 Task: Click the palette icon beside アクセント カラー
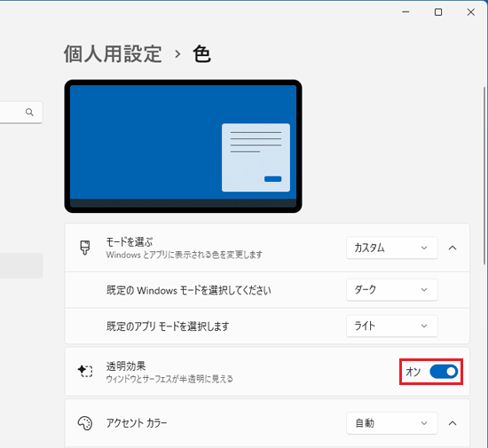(85, 423)
